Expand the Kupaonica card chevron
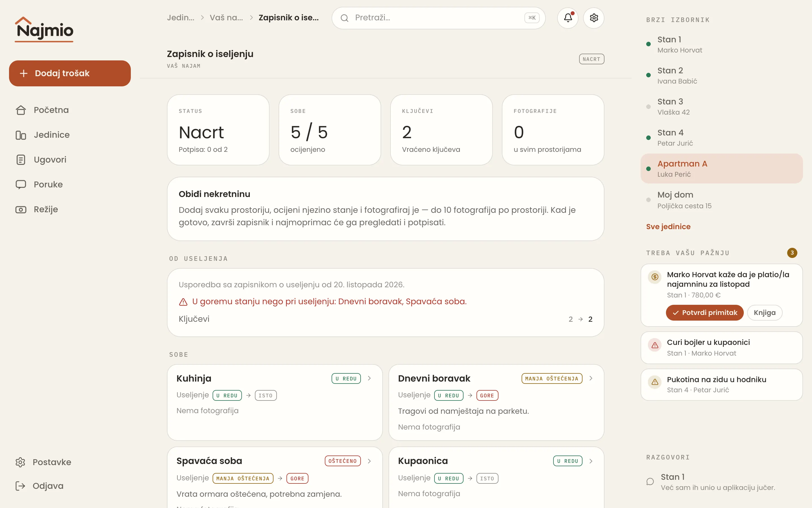 pyautogui.click(x=591, y=461)
